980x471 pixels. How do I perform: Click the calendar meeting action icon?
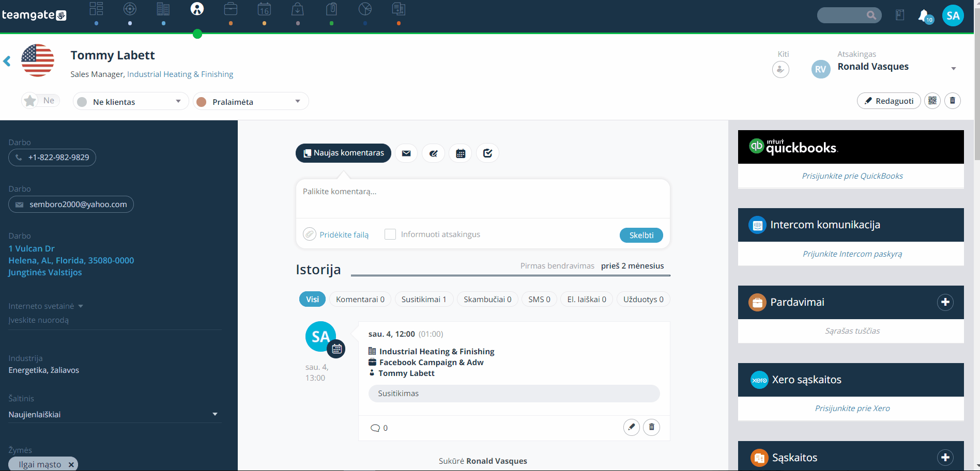point(461,153)
